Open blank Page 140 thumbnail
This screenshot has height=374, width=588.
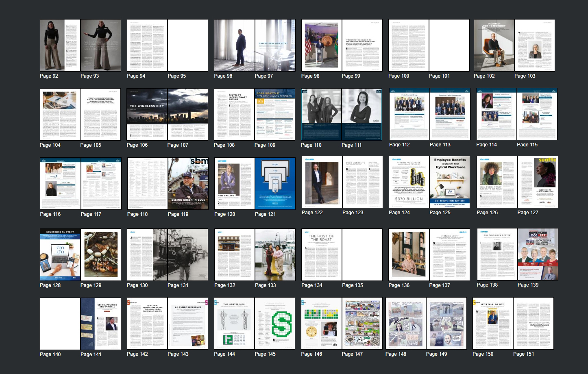(x=60, y=324)
